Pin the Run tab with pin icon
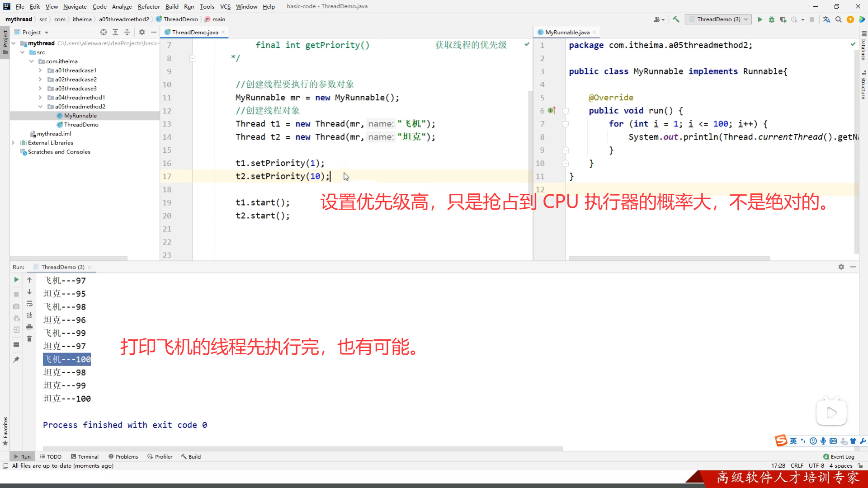The height and width of the screenshot is (488, 868). (x=16, y=359)
